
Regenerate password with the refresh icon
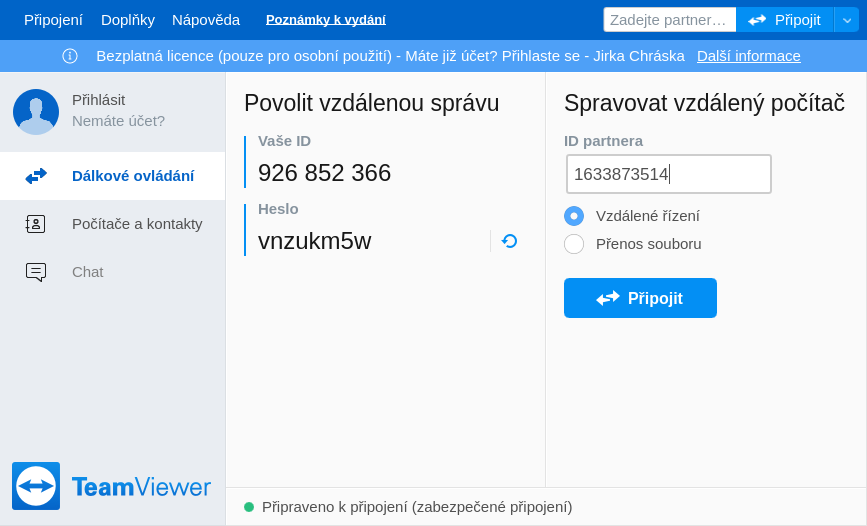coord(509,241)
